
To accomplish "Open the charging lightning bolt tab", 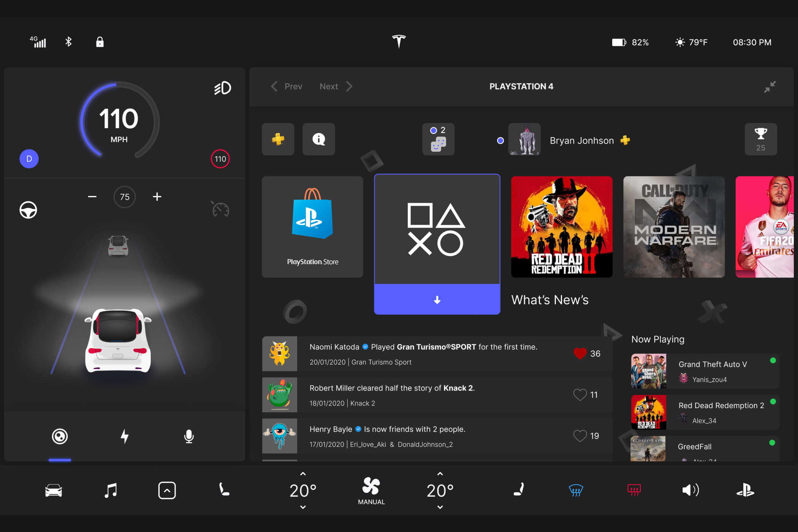I will tap(124, 436).
